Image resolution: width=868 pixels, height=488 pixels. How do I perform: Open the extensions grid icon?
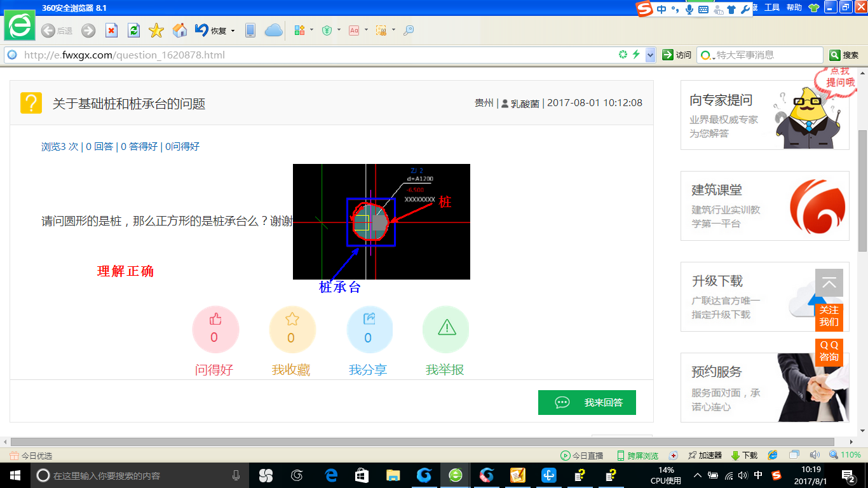[x=299, y=30]
